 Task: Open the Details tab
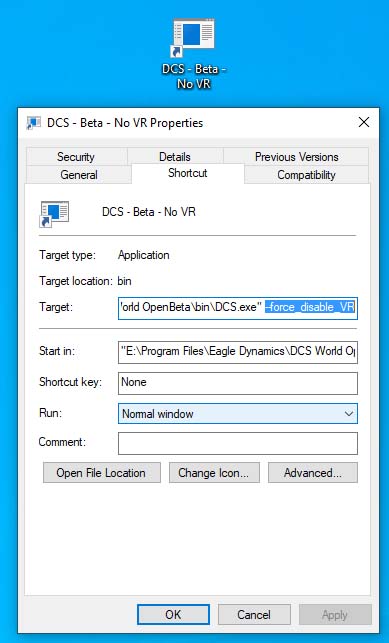pyautogui.click(x=175, y=157)
